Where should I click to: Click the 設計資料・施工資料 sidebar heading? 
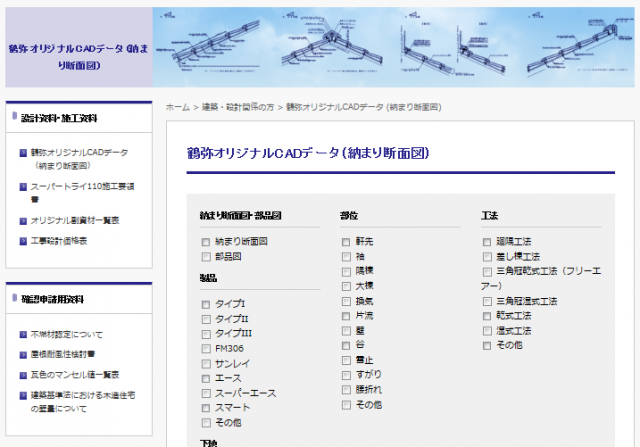tap(59, 118)
